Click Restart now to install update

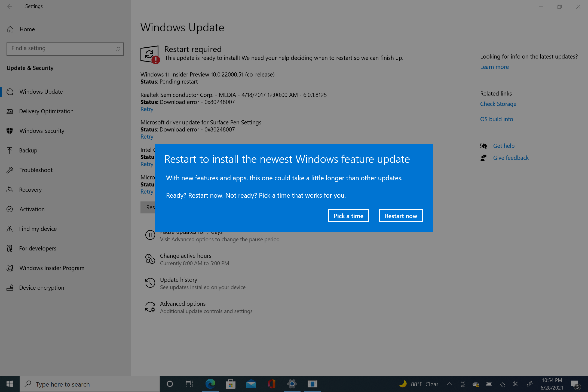tap(400, 215)
